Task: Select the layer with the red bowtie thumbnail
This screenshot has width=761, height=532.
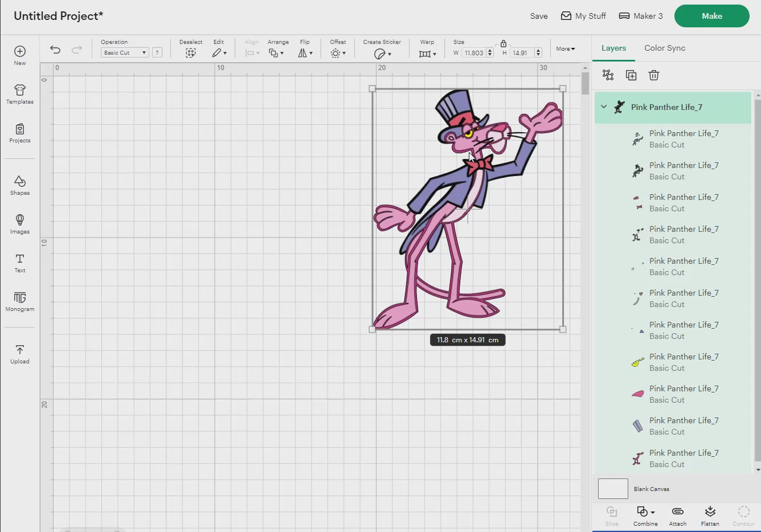Action: click(x=673, y=203)
